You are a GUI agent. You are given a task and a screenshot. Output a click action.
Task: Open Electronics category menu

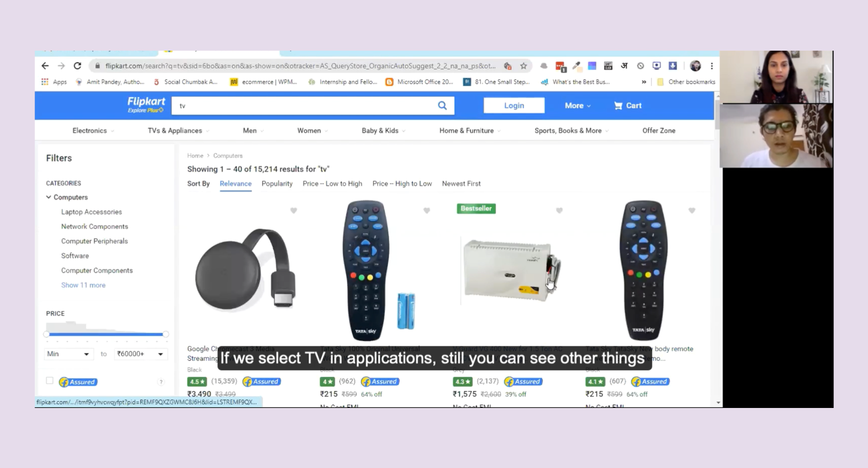[93, 130]
